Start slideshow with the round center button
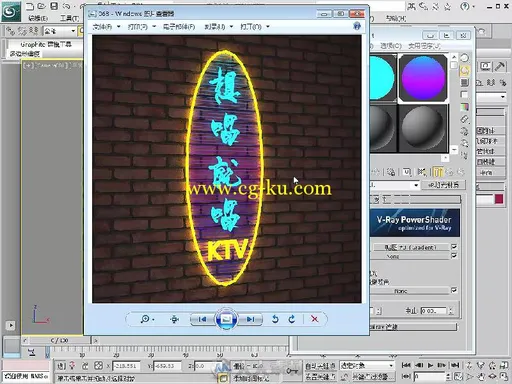The width and height of the screenshot is (512, 384). click(226, 319)
